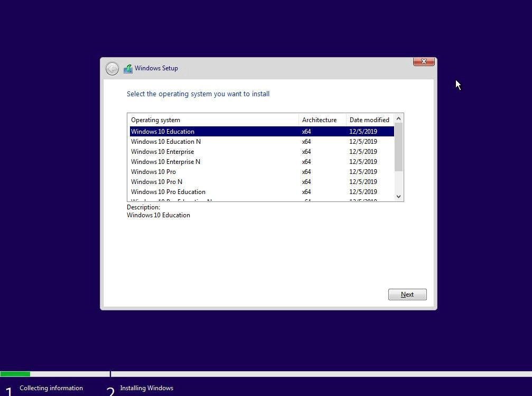Screen dimensions: 532x396
Task: Select the Windows 10 Education row
Action: point(262,132)
